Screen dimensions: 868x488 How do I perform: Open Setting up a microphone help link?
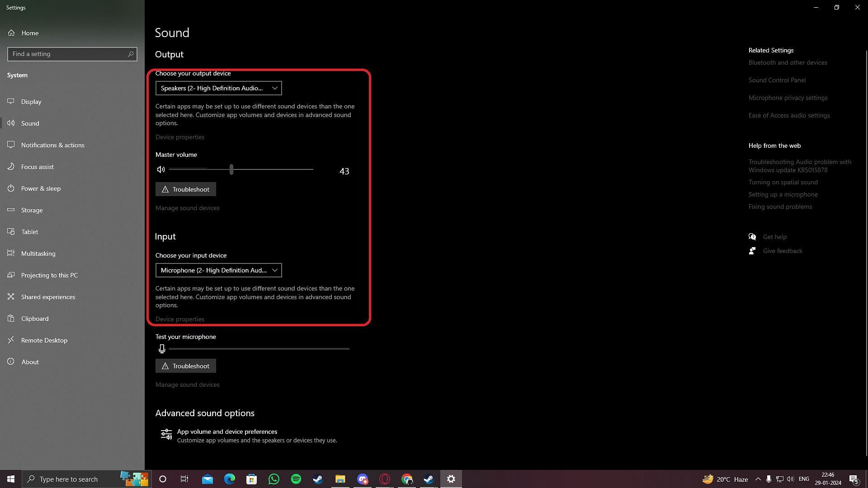[x=783, y=194]
